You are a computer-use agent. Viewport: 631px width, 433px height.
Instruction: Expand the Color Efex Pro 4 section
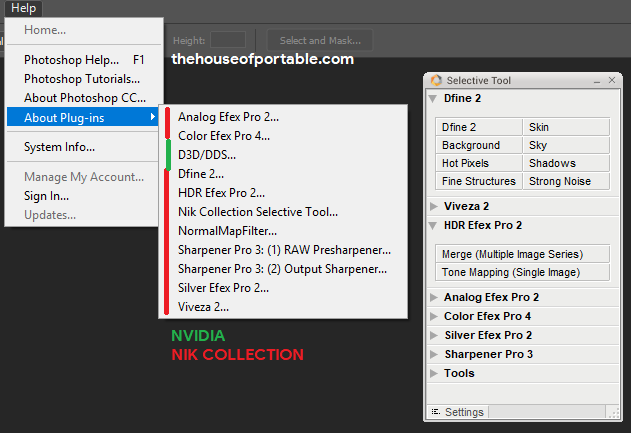pos(434,316)
